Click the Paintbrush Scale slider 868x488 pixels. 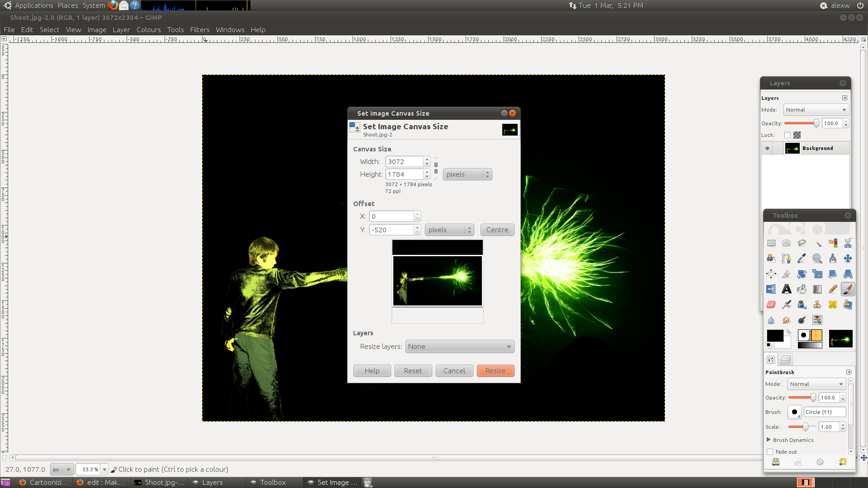point(802,427)
